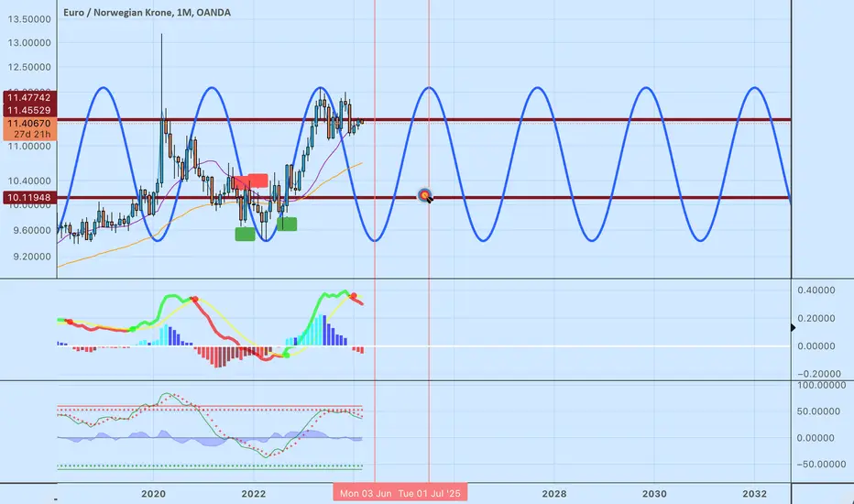Image resolution: width=854 pixels, height=504 pixels.
Task: Click the 12.50000 price scale value
Action: click(x=29, y=67)
